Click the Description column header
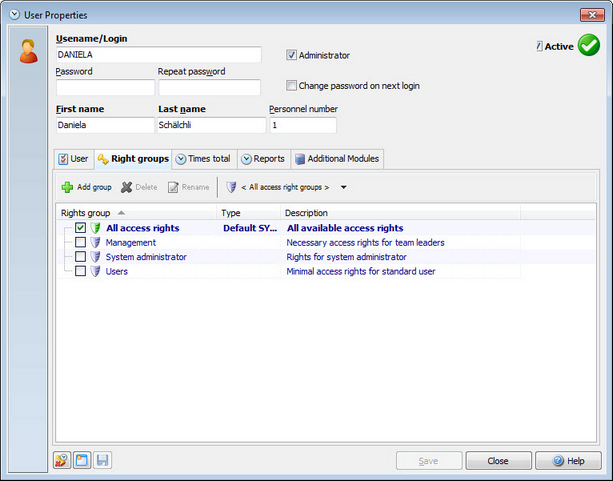The image size is (613, 481). pos(400,213)
